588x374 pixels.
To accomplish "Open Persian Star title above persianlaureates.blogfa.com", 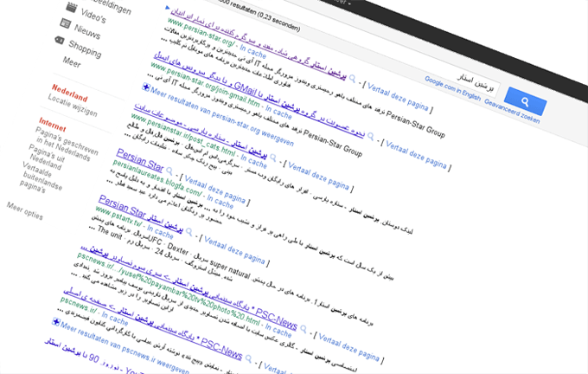I will 140,159.
